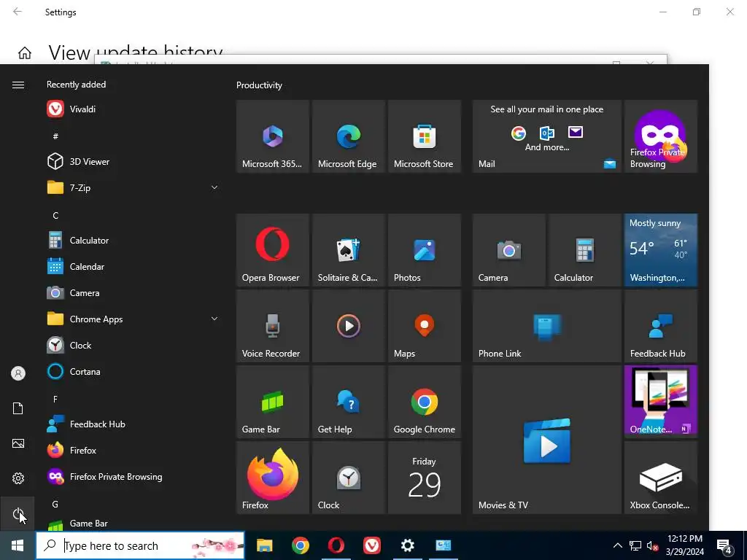The height and width of the screenshot is (560, 747).
Task: Open Pictures from Start sidebar
Action: tap(18, 443)
